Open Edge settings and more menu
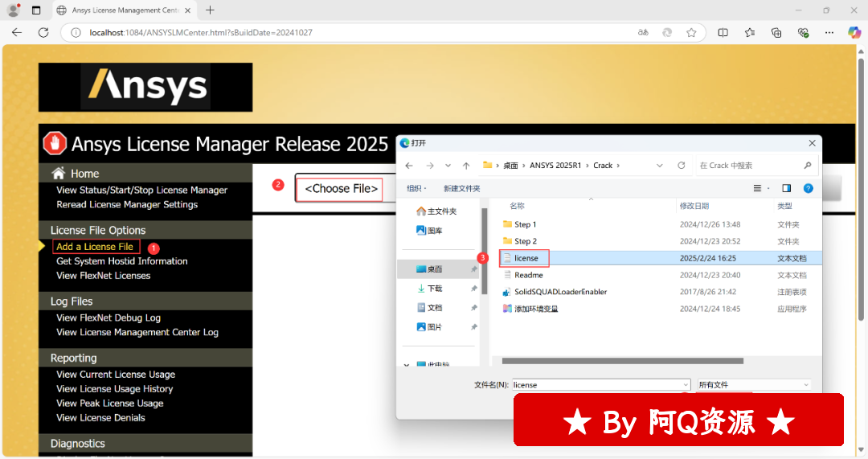This screenshot has height=459, width=868. [829, 33]
